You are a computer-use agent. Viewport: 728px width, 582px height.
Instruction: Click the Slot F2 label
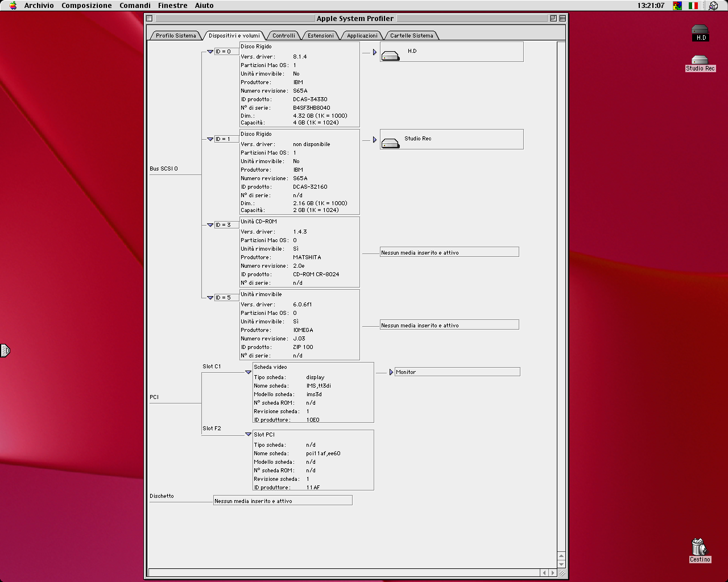pyautogui.click(x=212, y=429)
